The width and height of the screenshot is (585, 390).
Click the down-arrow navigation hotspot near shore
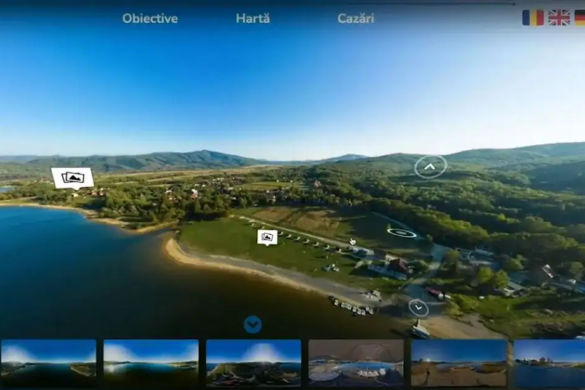(419, 308)
